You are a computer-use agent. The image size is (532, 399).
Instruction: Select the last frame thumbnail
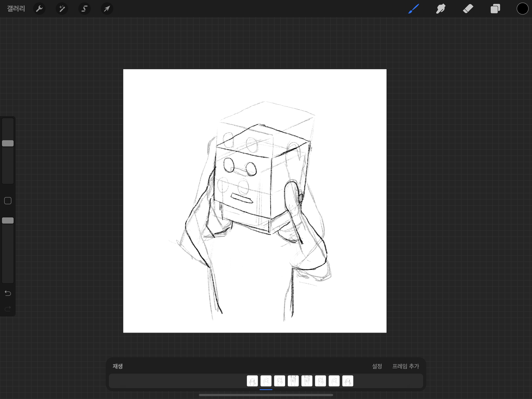click(348, 381)
